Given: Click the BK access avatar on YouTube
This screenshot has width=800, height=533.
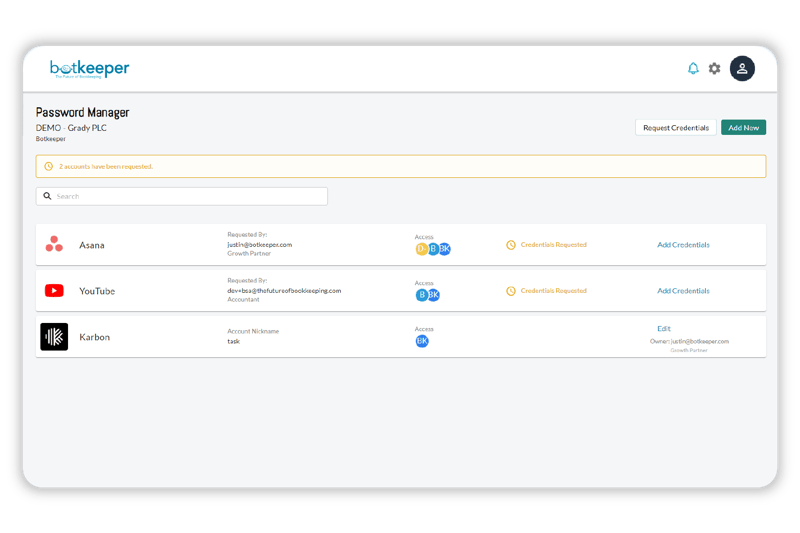Looking at the screenshot, I should pos(434,295).
